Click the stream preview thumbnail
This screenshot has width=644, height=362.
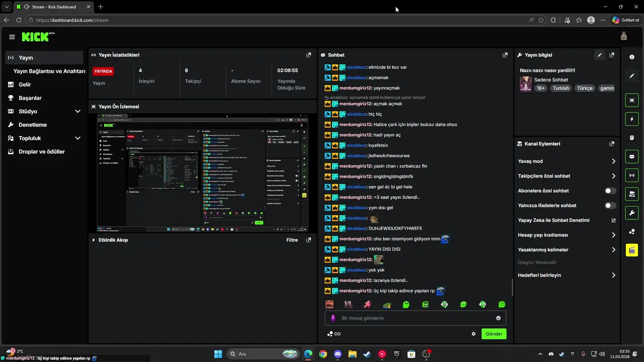point(202,172)
